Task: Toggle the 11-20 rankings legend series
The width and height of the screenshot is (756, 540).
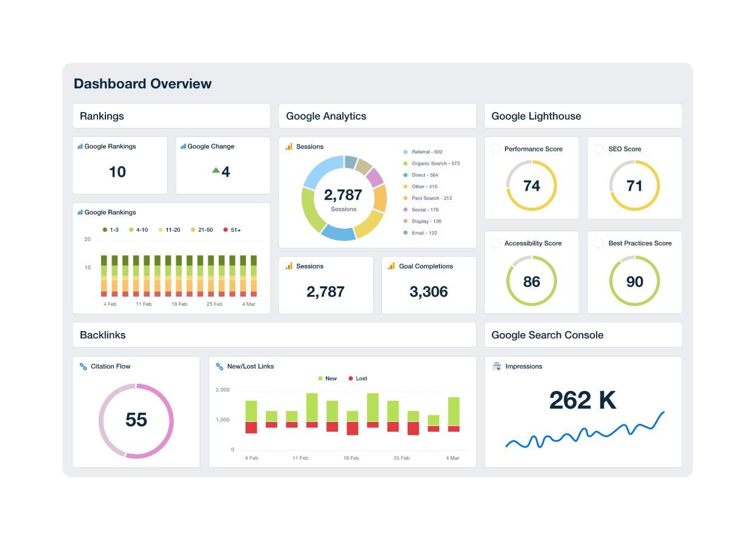Action: (x=169, y=230)
